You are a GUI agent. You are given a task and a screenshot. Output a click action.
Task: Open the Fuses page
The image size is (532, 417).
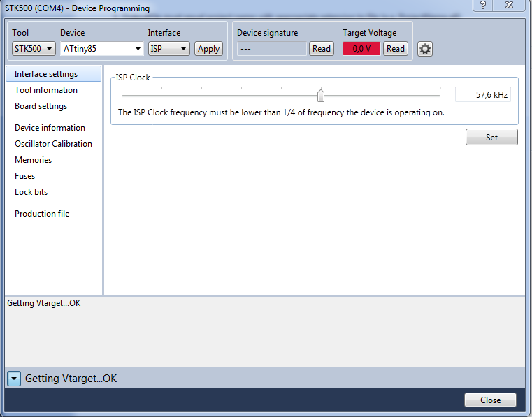(24, 176)
